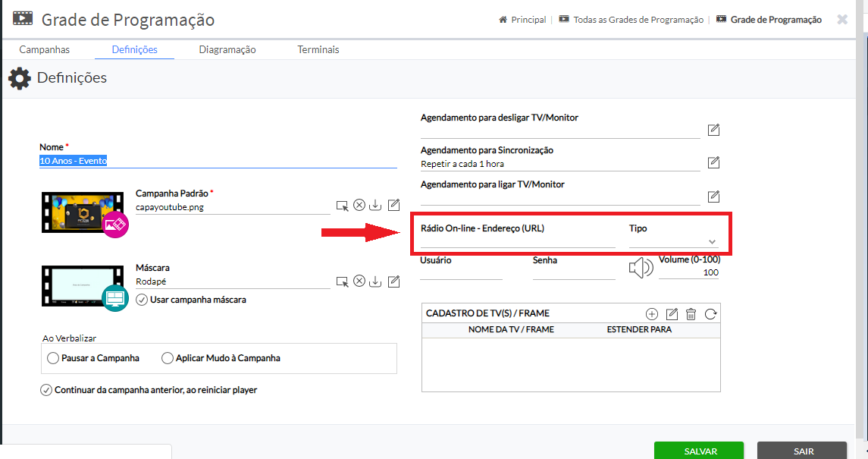The height and width of the screenshot is (459, 868).
Task: Select Aplicar Mudo à Campanha option
Action: pyautogui.click(x=168, y=358)
